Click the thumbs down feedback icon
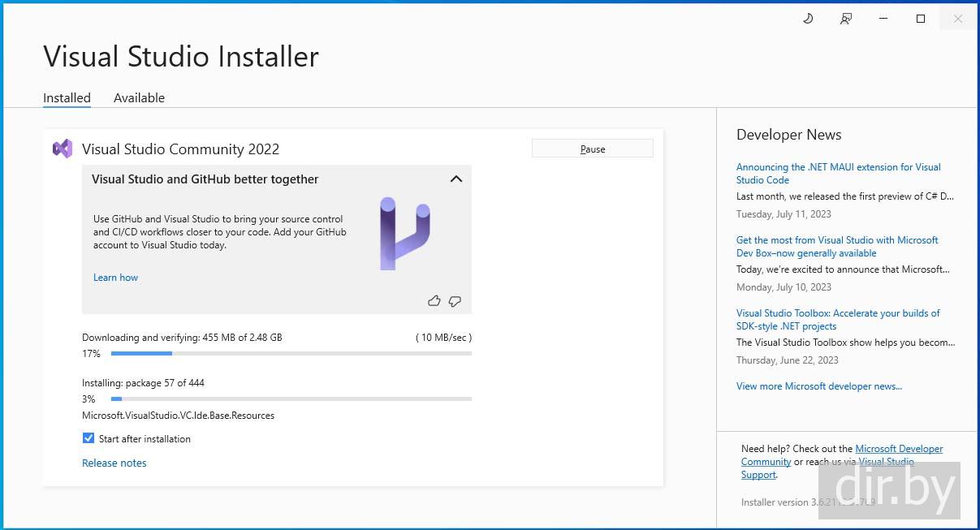Viewport: 980px width, 530px height. pyautogui.click(x=455, y=301)
